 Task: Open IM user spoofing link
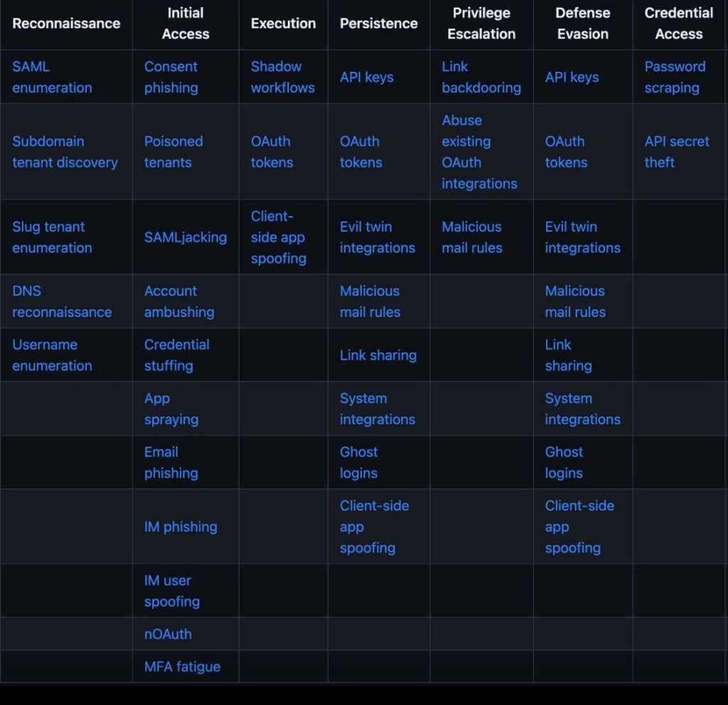coord(172,591)
